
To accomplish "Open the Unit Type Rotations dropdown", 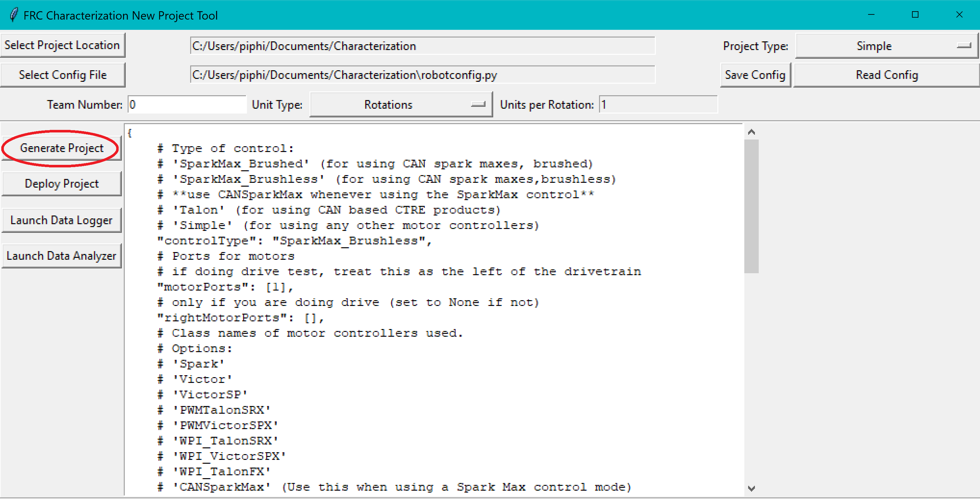I will pos(401,105).
